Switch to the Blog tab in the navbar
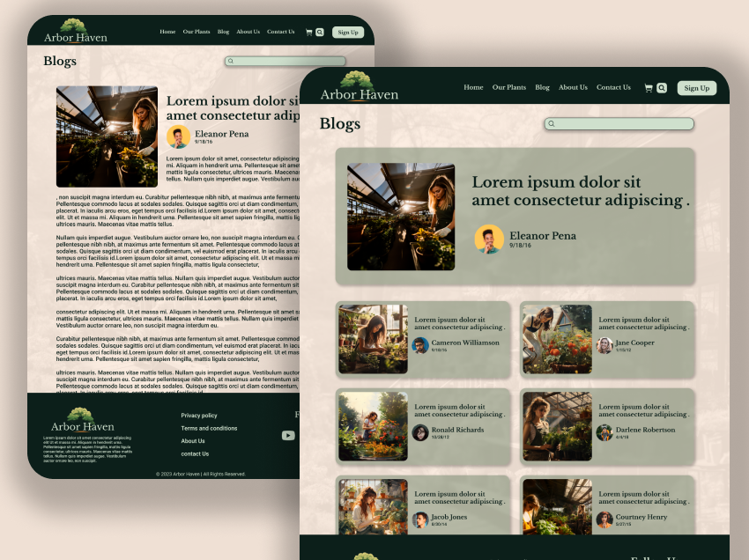 pyautogui.click(x=542, y=87)
